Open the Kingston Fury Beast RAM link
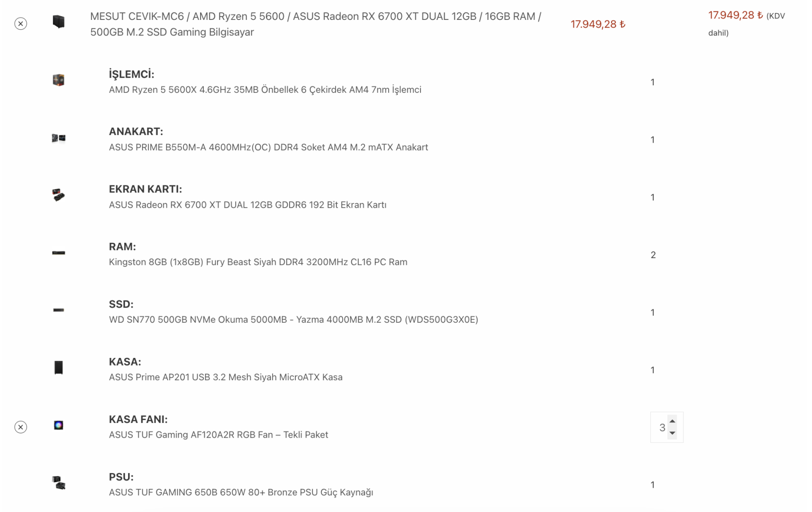The height and width of the screenshot is (512, 812). point(258,262)
